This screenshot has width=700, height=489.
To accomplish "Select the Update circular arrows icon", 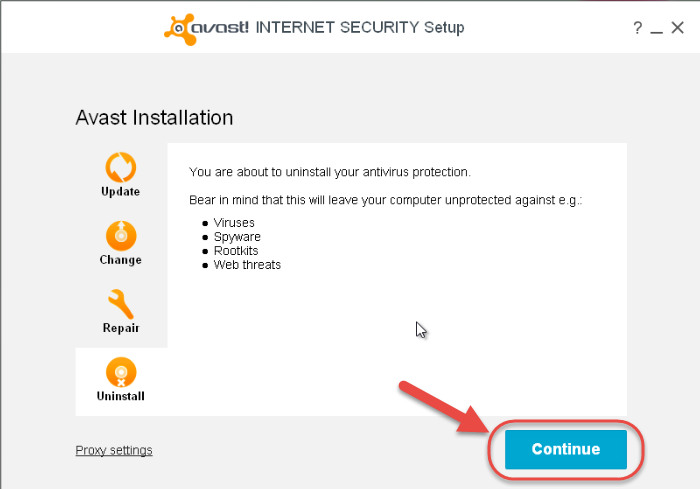I will pyautogui.click(x=121, y=167).
